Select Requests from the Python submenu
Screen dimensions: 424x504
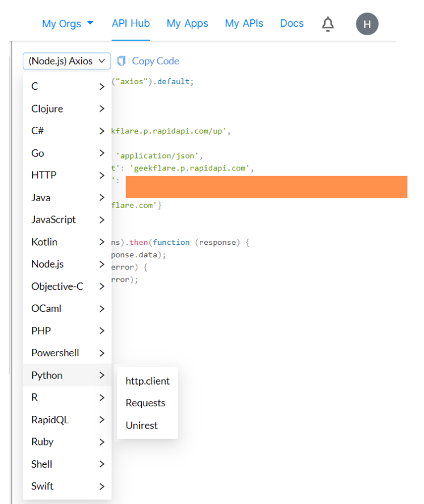[x=145, y=403]
